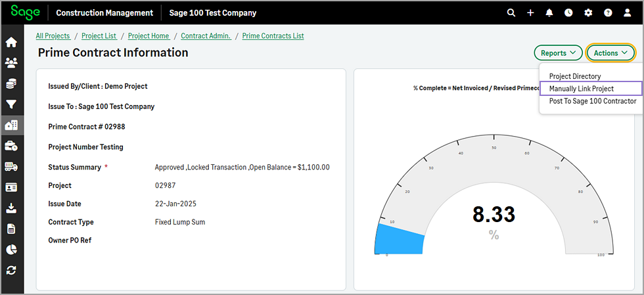Follow the Project List breadcrumb
644x295 pixels.
[x=99, y=35]
